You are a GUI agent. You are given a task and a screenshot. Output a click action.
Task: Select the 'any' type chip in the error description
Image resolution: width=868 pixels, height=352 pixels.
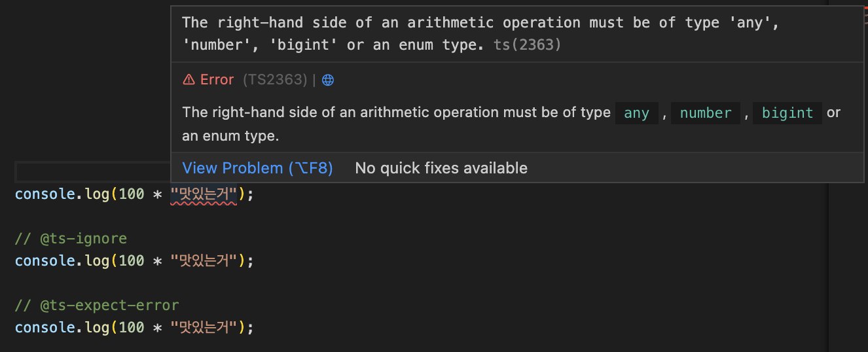click(636, 113)
